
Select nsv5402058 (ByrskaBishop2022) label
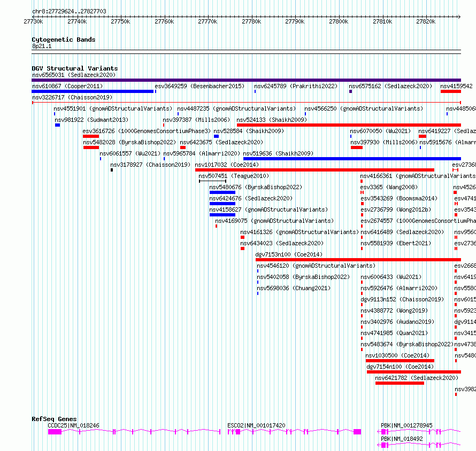(x=303, y=277)
